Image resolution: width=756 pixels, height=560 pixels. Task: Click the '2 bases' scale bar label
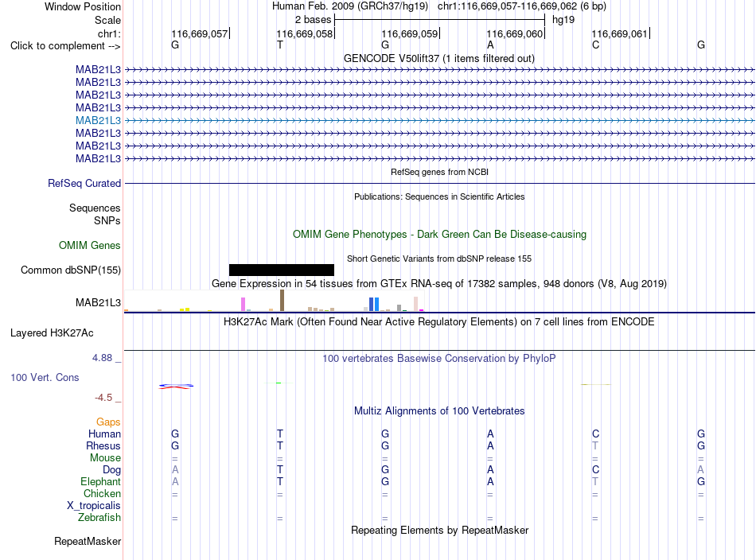pyautogui.click(x=314, y=20)
